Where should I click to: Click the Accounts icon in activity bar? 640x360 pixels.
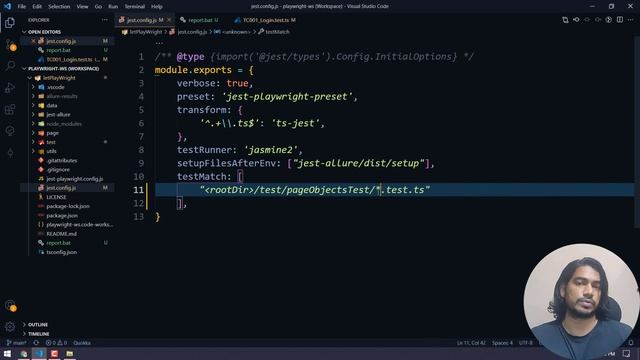tap(10, 305)
